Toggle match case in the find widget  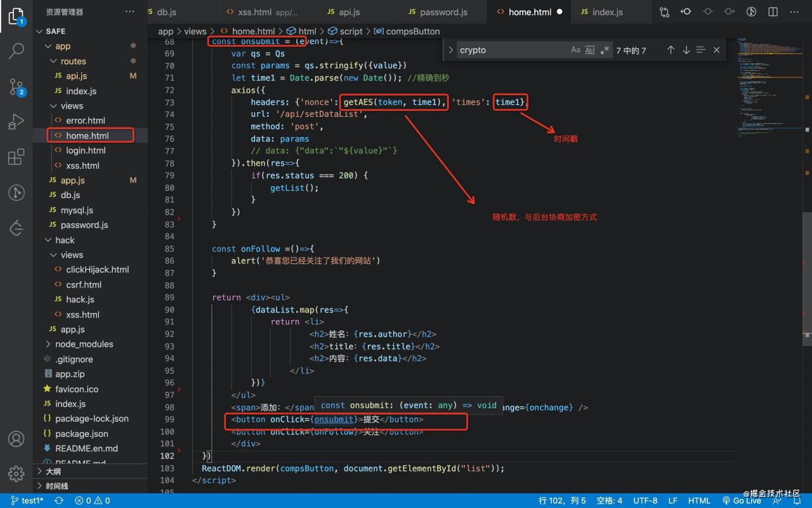pyautogui.click(x=575, y=50)
